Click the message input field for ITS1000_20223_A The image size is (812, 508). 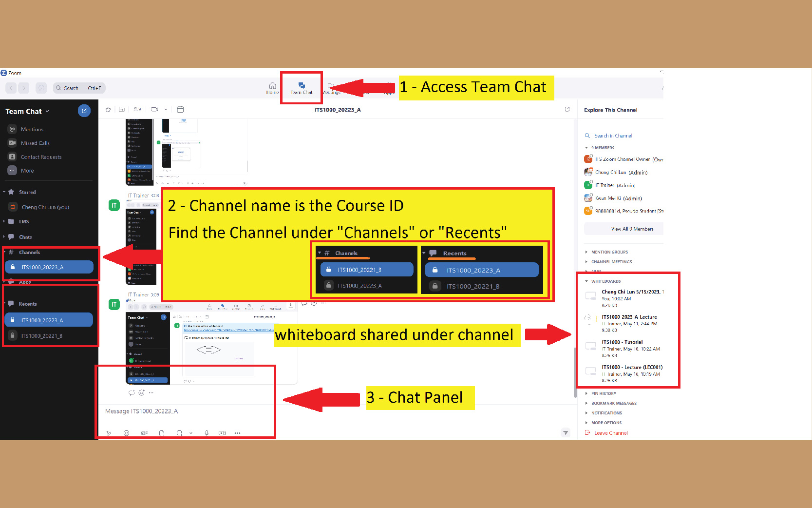pyautogui.click(x=185, y=411)
